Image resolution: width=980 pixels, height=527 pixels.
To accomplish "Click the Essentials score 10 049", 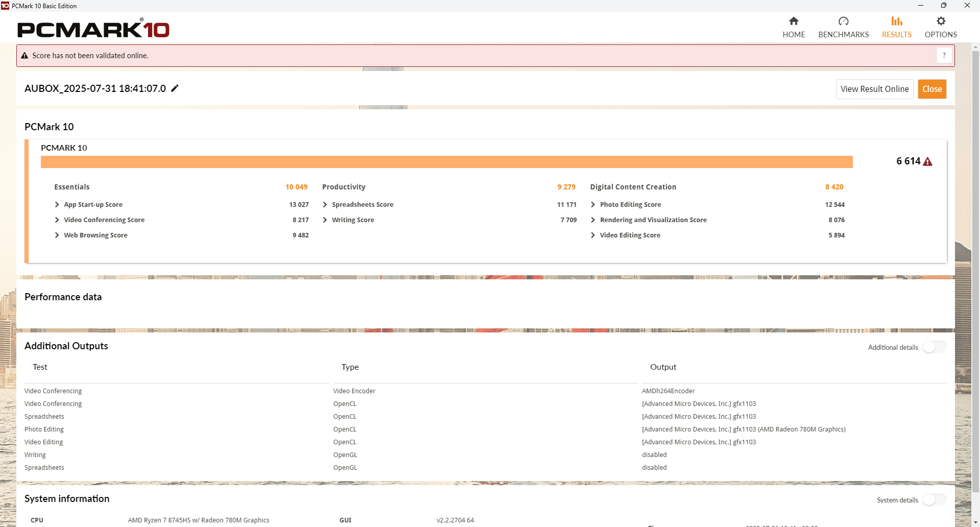I will coord(297,187).
